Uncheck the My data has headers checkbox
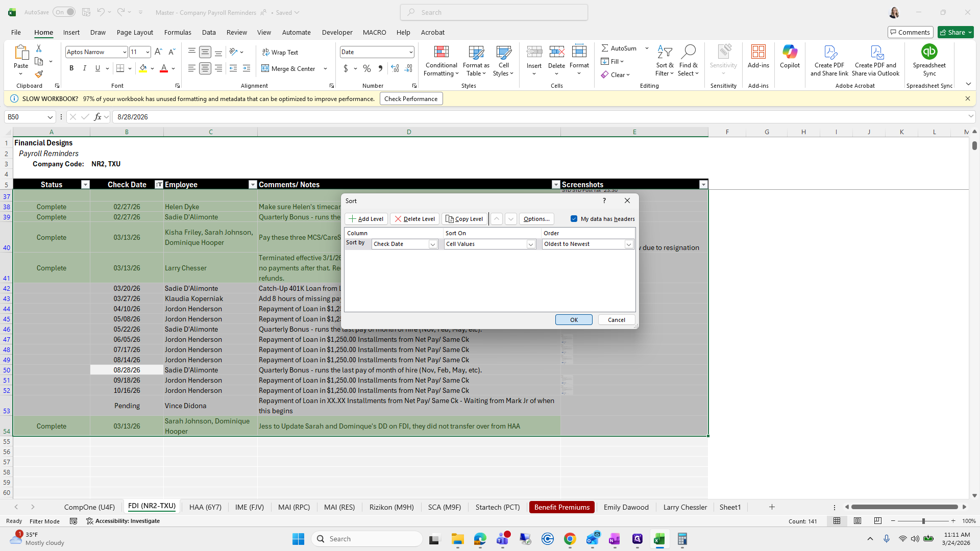The width and height of the screenshot is (980, 551). click(574, 219)
